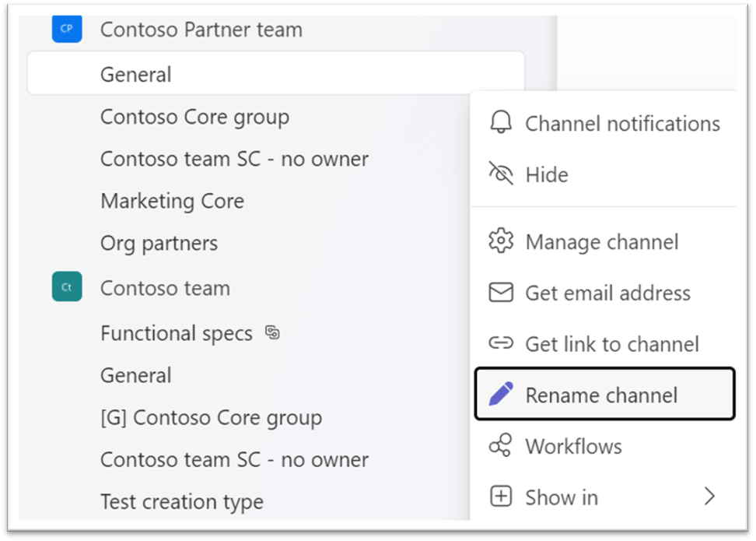Open the Test creation type channel
The image size is (756, 541).
coord(181,502)
